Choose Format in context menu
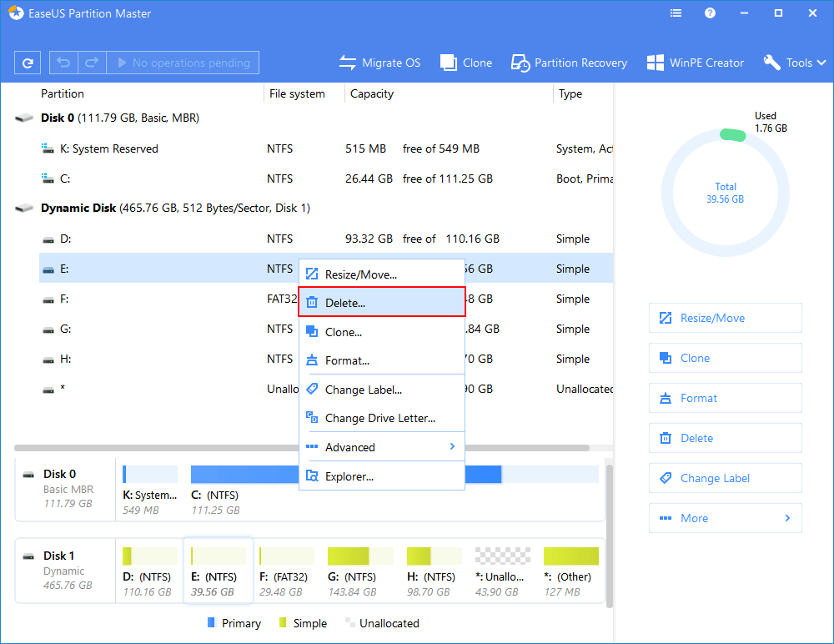Viewport: 834px width, 644px height. click(x=382, y=360)
